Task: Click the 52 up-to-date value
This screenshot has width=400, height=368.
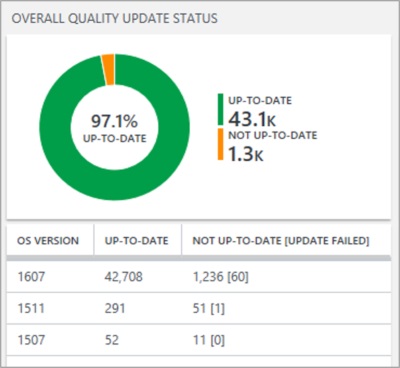Action: (112, 340)
